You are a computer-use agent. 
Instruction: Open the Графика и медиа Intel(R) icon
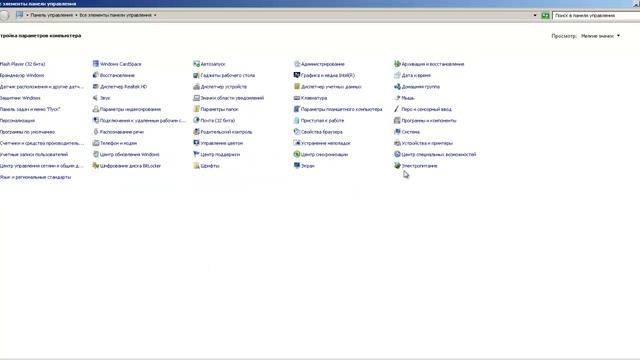pyautogui.click(x=297, y=75)
